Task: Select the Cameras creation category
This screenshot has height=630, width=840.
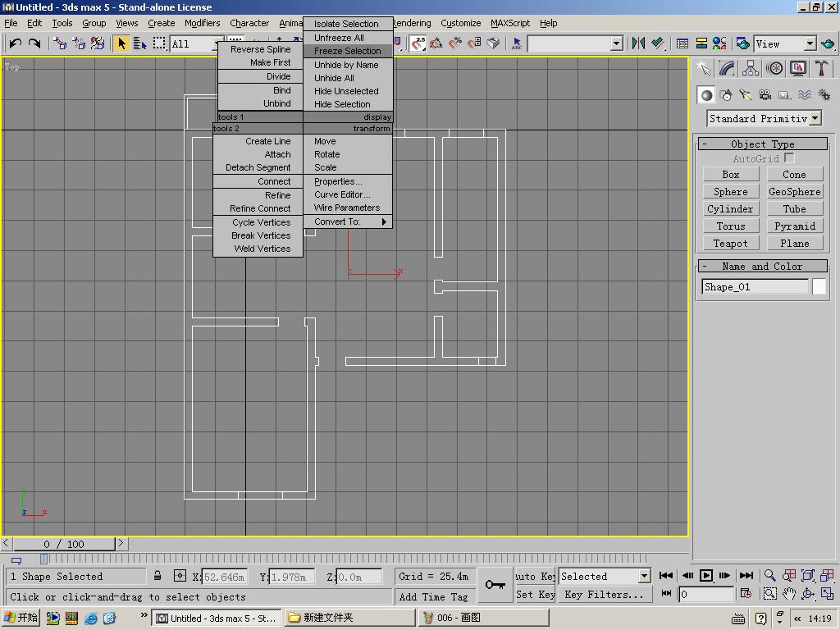Action: 765,95
